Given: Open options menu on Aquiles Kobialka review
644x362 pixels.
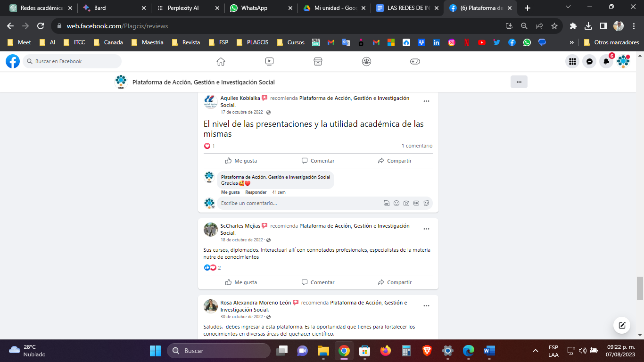Looking at the screenshot, I should [426, 101].
